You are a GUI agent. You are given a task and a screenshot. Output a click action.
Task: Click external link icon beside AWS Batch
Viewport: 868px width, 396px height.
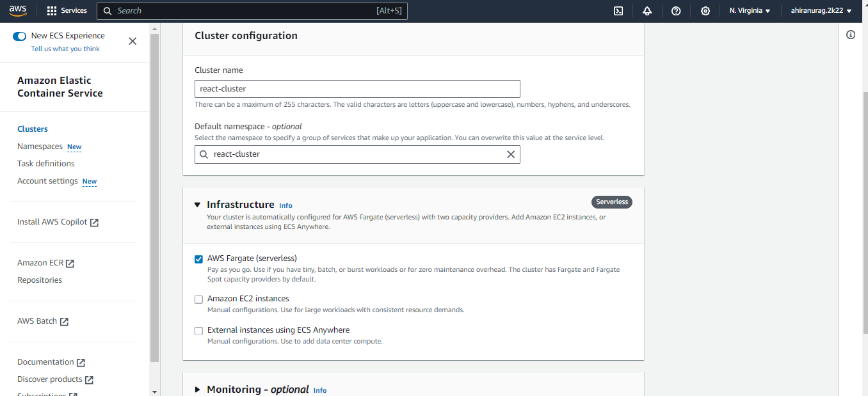pyautogui.click(x=64, y=322)
